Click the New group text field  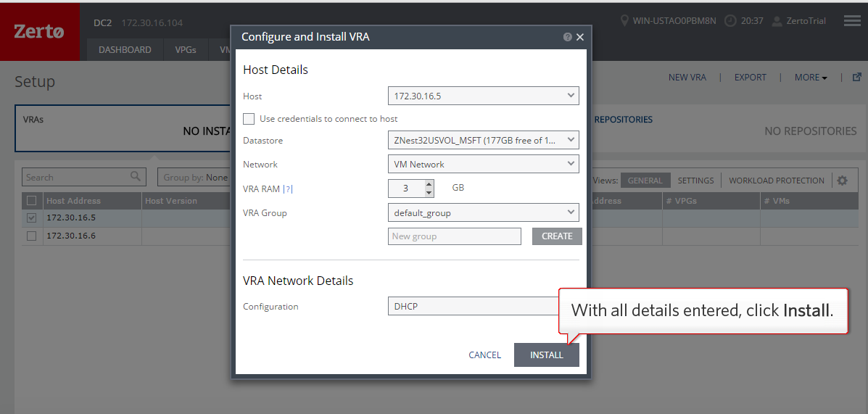pos(454,236)
